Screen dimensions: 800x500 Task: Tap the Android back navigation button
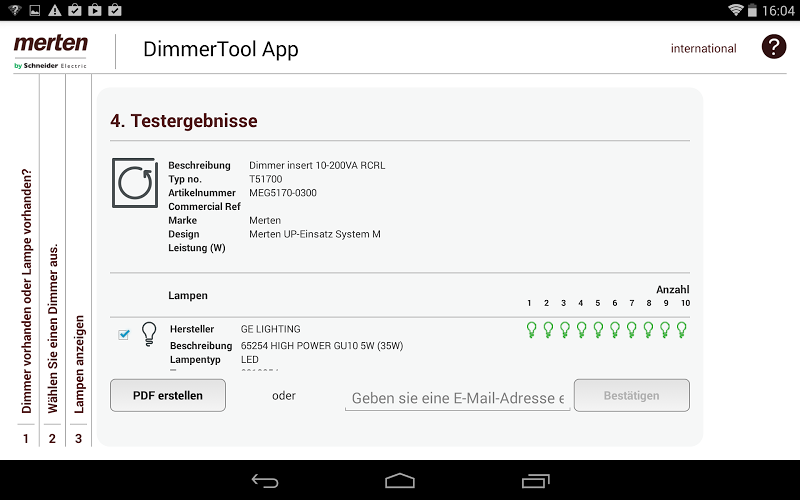pyautogui.click(x=265, y=481)
